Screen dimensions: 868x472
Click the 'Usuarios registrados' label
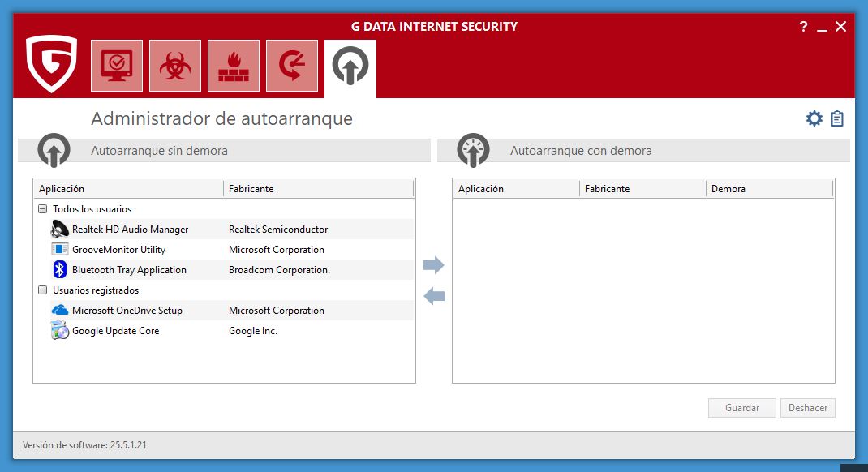pyautogui.click(x=95, y=290)
